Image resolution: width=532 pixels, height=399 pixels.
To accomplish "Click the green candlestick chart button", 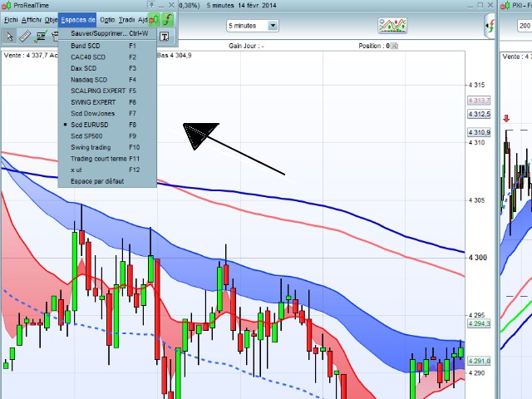I will point(154,20).
